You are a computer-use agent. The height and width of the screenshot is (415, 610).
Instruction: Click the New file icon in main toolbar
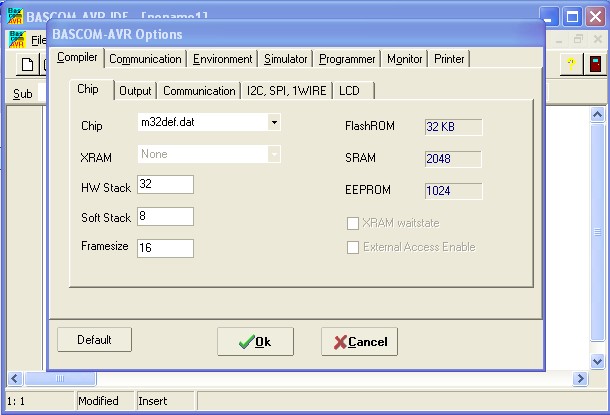pyautogui.click(x=27, y=64)
